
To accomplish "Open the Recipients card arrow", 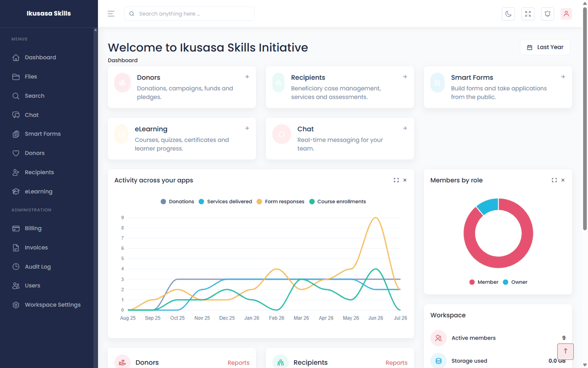I will (405, 77).
